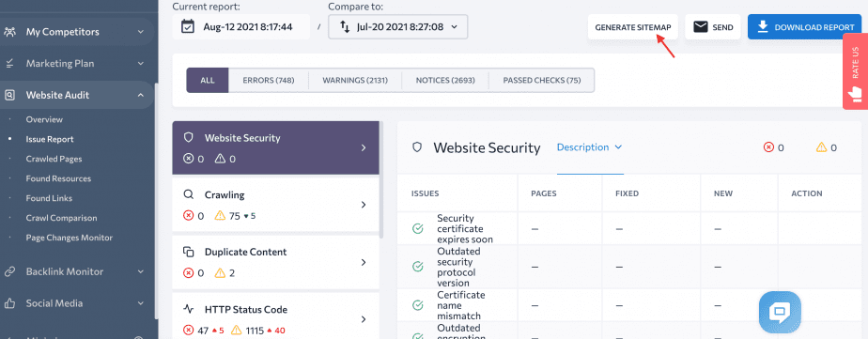Open the Compare to date dropdown
The width and height of the screenshot is (868, 339).
[x=398, y=26]
